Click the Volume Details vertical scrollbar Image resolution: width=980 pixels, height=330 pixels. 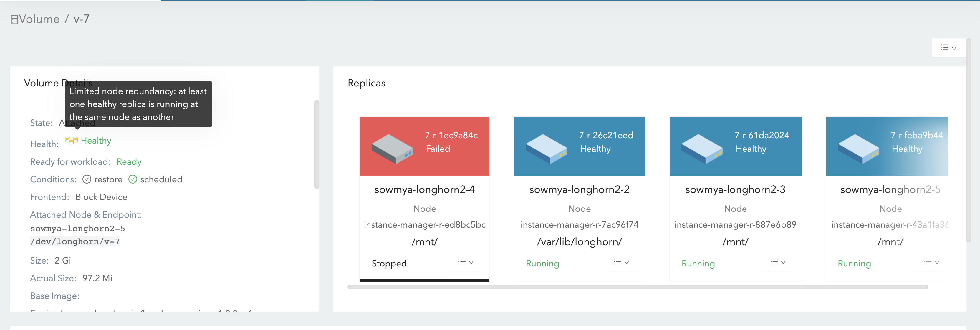317,144
